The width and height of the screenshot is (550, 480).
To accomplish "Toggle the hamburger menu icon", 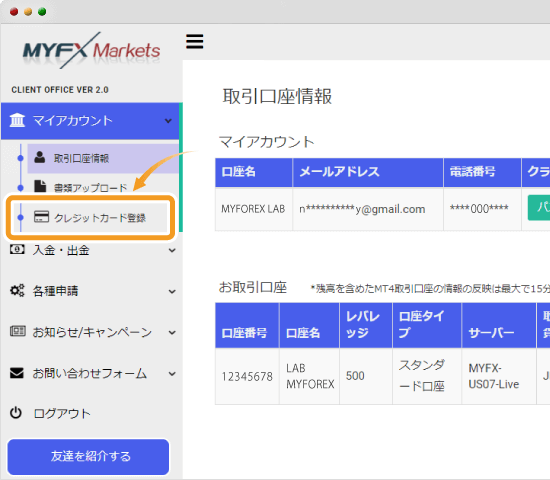I will tap(194, 41).
